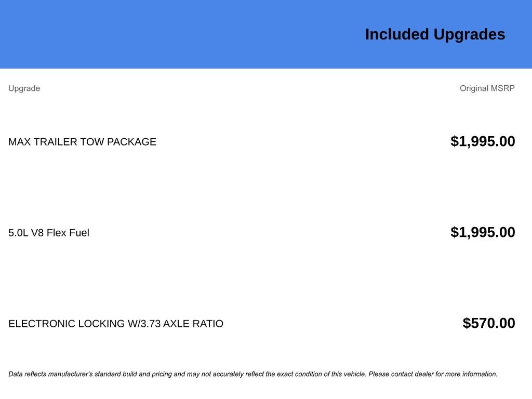This screenshot has height=399, width=532.
Task: Select the Upgrade column header
Action: coord(24,88)
